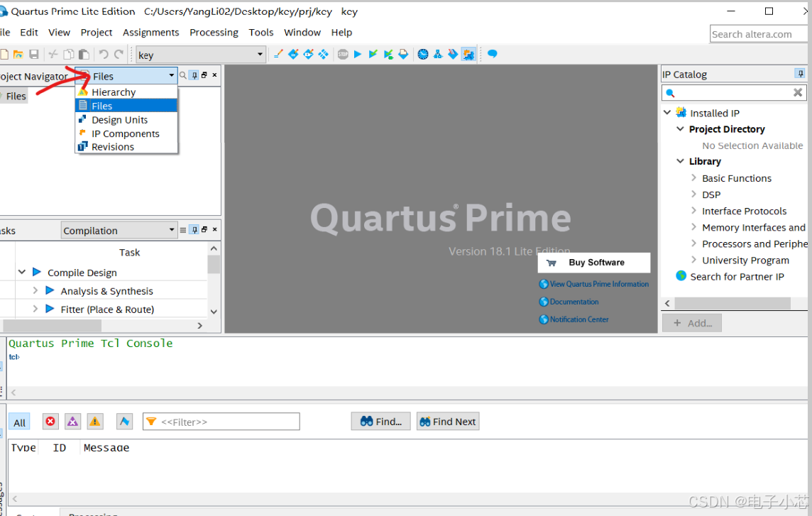Click the Buy Software button

click(593, 263)
